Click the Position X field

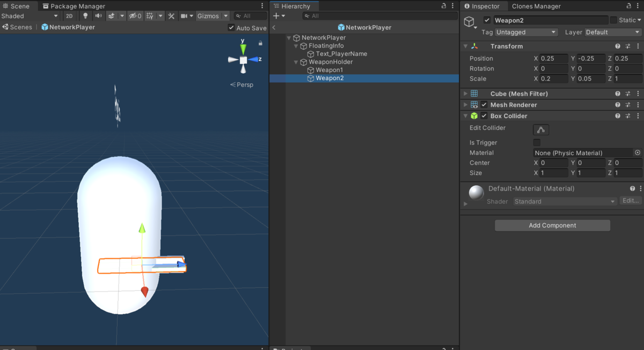pos(554,59)
